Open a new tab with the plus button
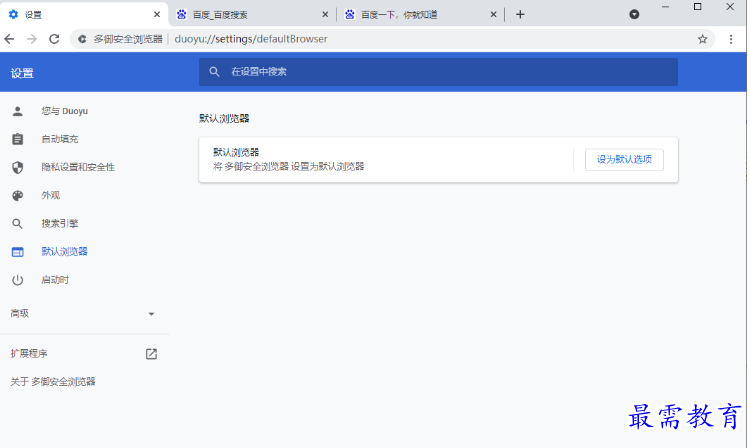This screenshot has height=448, width=750. pyautogui.click(x=520, y=15)
